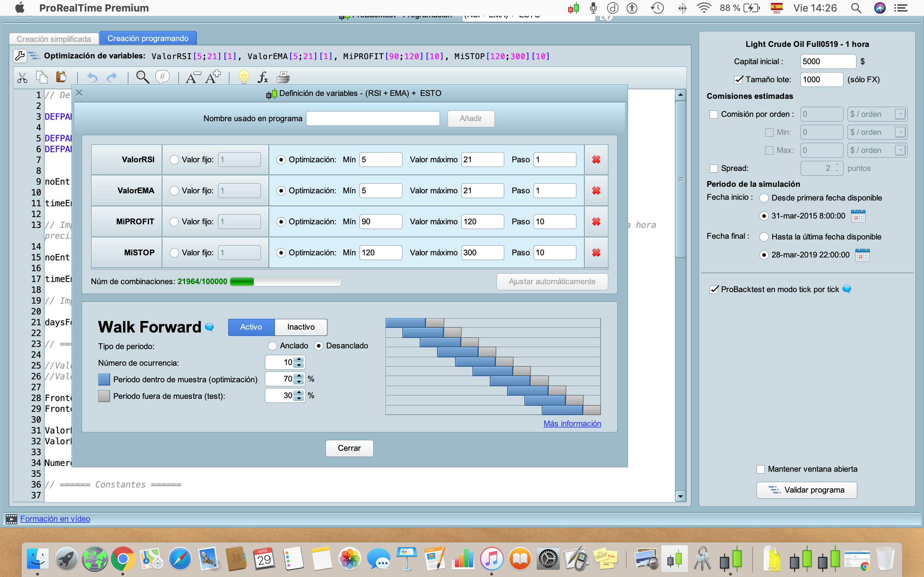Enable the Spread checkbox
Viewport: 924px width, 577px height.
coord(713,168)
